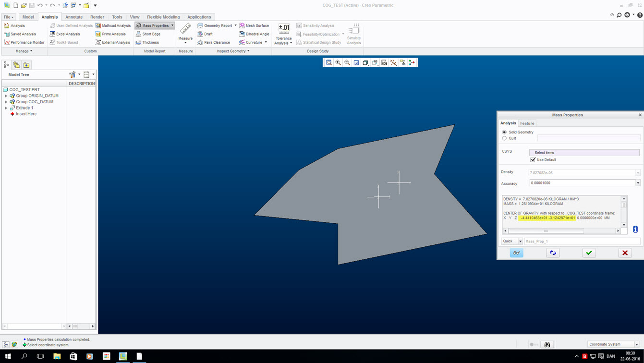The width and height of the screenshot is (644, 363).
Task: Open the File menu
Action: click(9, 17)
